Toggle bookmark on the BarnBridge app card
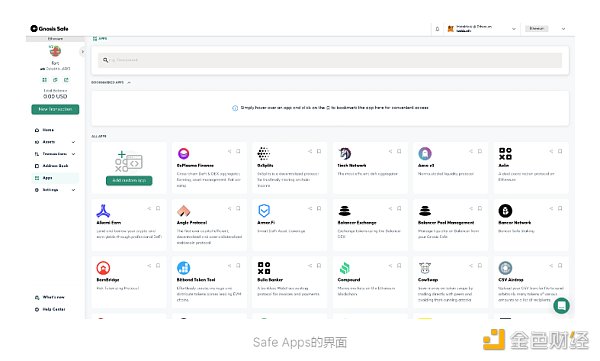The image size is (600, 361). tap(158, 265)
